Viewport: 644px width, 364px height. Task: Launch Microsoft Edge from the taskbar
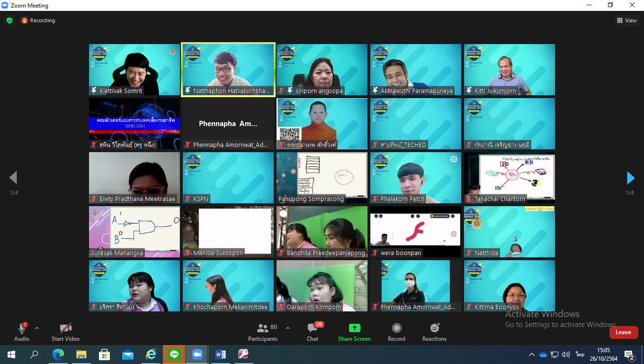(58, 355)
